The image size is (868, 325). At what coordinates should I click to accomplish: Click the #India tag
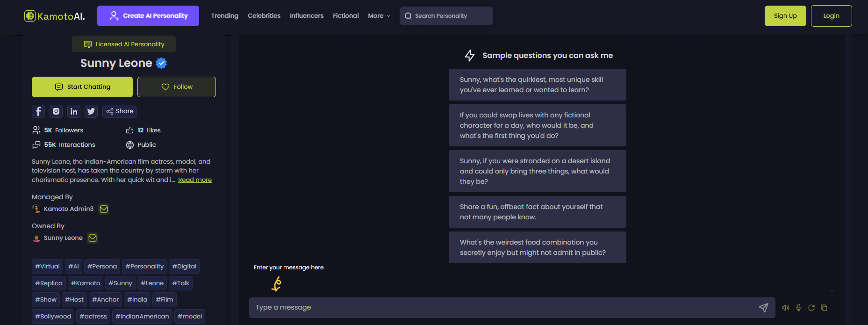(137, 300)
